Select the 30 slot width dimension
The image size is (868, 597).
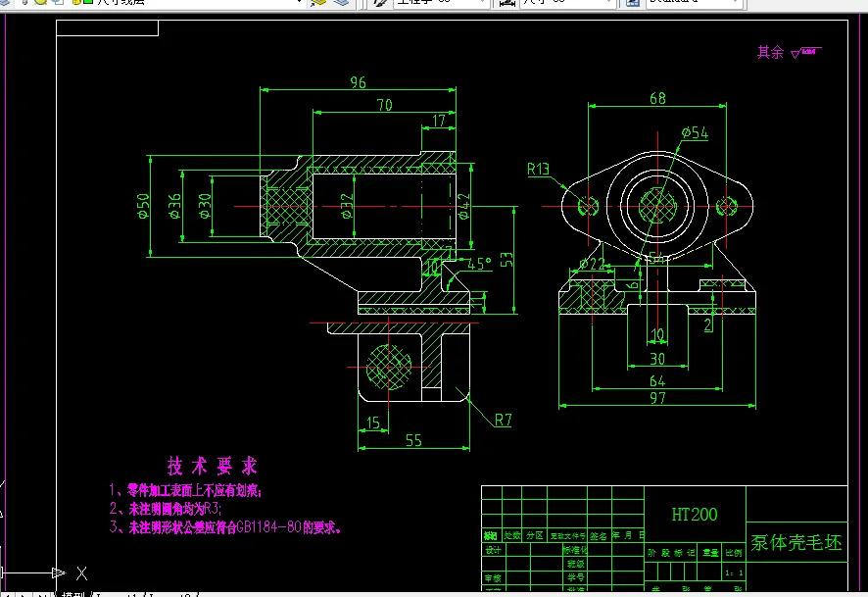point(657,359)
